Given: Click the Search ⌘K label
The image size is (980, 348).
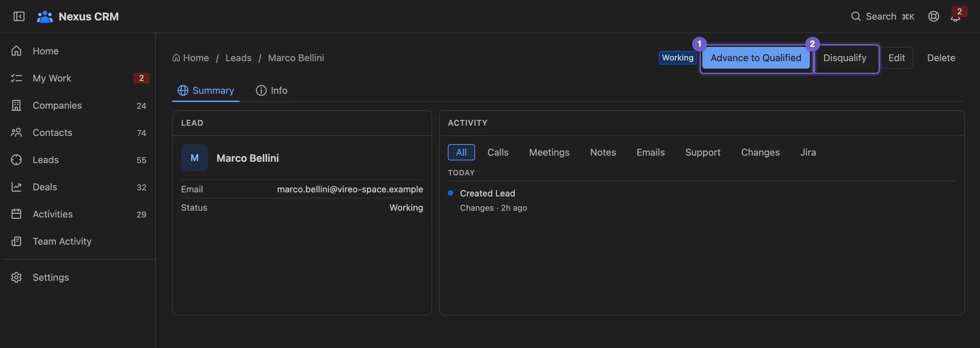Looking at the screenshot, I should [x=890, y=16].
